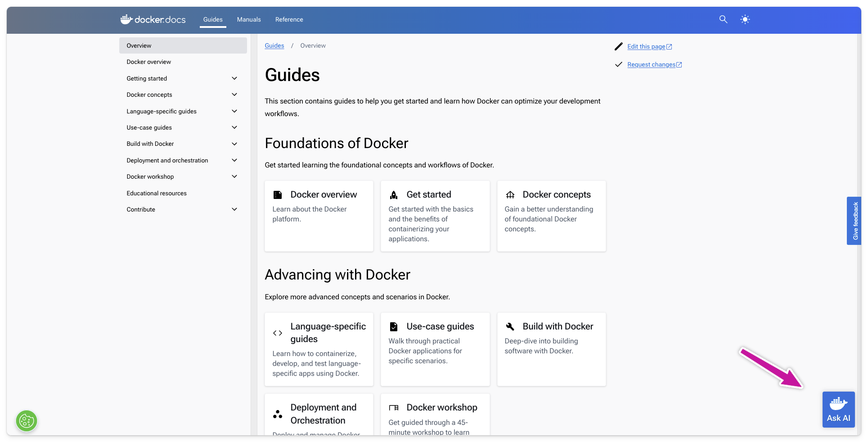The height and width of the screenshot is (442, 868).
Task: Expand Getting started sidebar section
Action: [234, 78]
